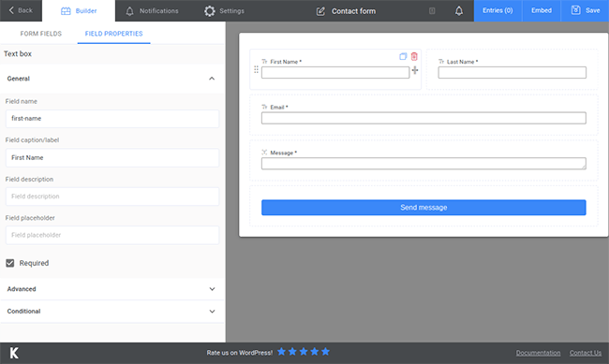The width and height of the screenshot is (609, 364).
Task: Edit the Contact form title text
Action: (353, 11)
